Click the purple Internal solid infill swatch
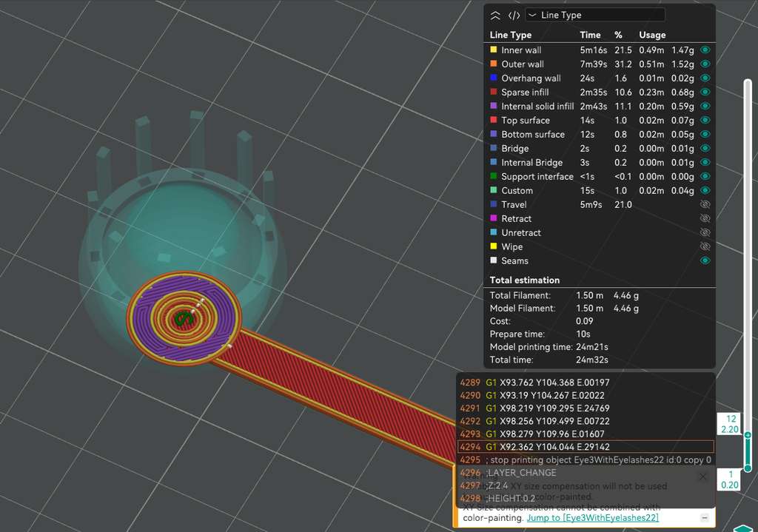 [x=494, y=105]
